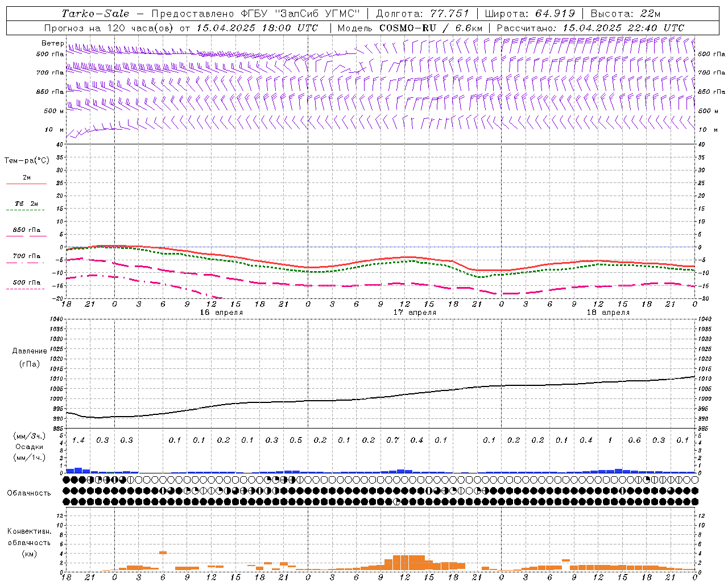The width and height of the screenshot is (728, 582).
Task: Select the "18 апреля" date label
Action: coord(609,313)
